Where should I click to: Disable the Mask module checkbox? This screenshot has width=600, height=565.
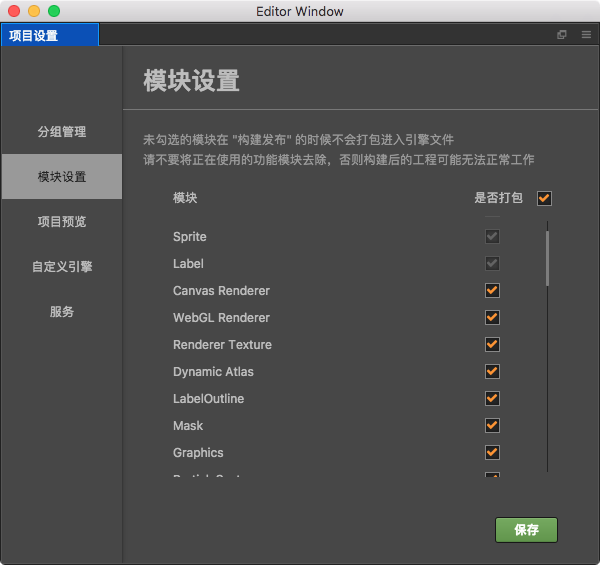[x=492, y=425]
